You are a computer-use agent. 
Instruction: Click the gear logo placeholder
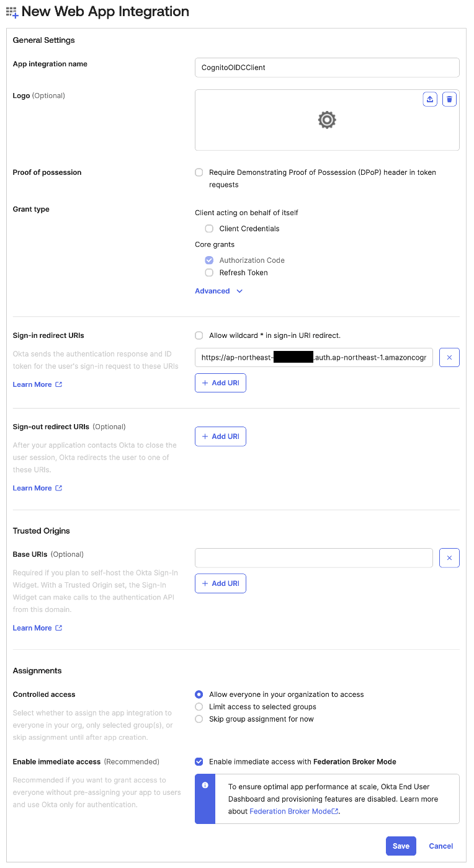pyautogui.click(x=327, y=120)
